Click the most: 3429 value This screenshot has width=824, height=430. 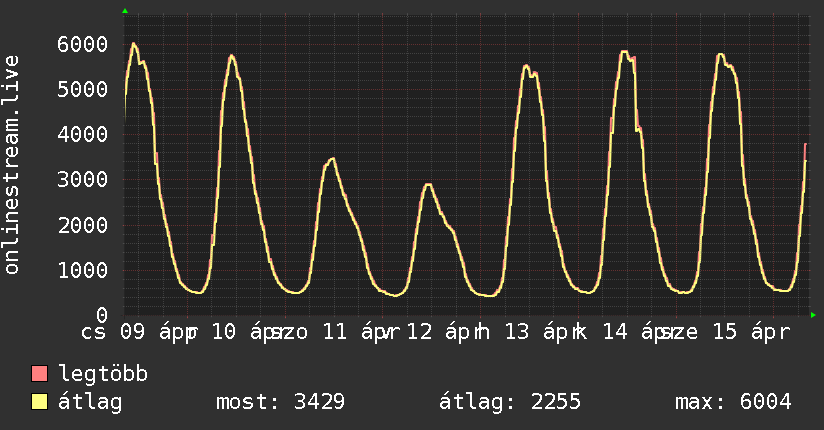281,402
